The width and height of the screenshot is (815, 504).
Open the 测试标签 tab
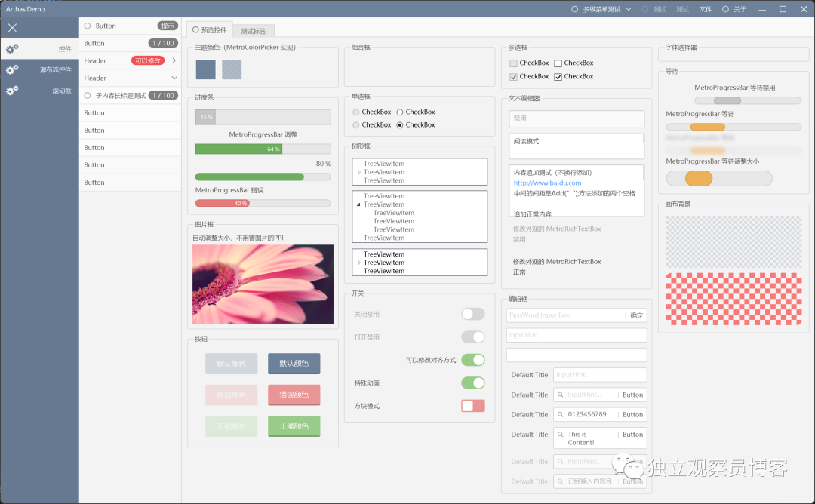[253, 31]
